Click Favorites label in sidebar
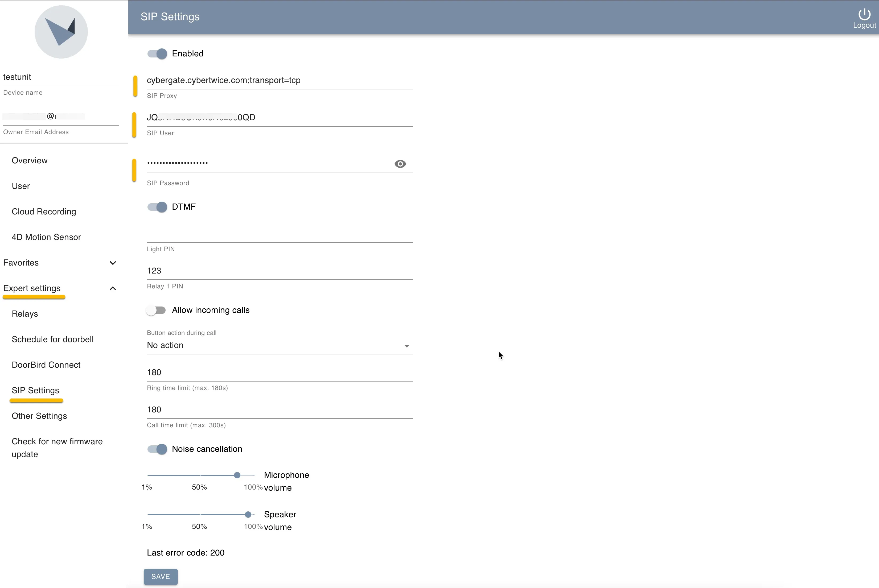 click(x=21, y=263)
